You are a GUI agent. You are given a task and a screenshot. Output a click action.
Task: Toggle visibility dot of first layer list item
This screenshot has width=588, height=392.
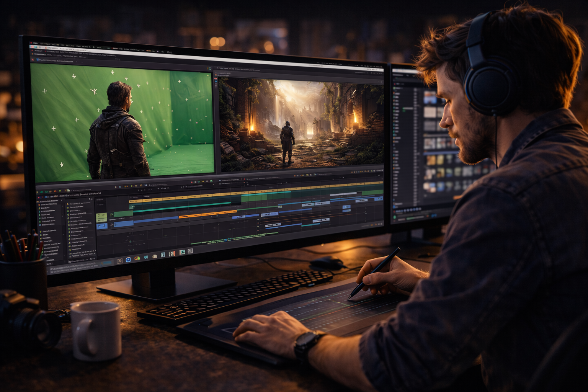[x=69, y=204]
